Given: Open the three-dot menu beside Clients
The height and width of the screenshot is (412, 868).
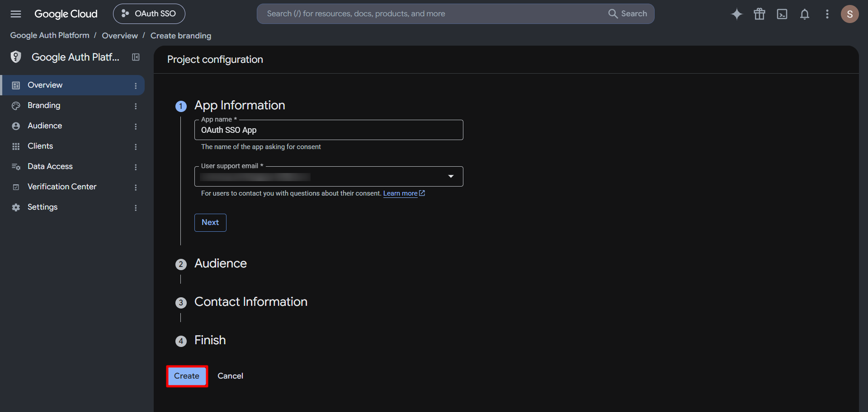Looking at the screenshot, I should pos(136,146).
